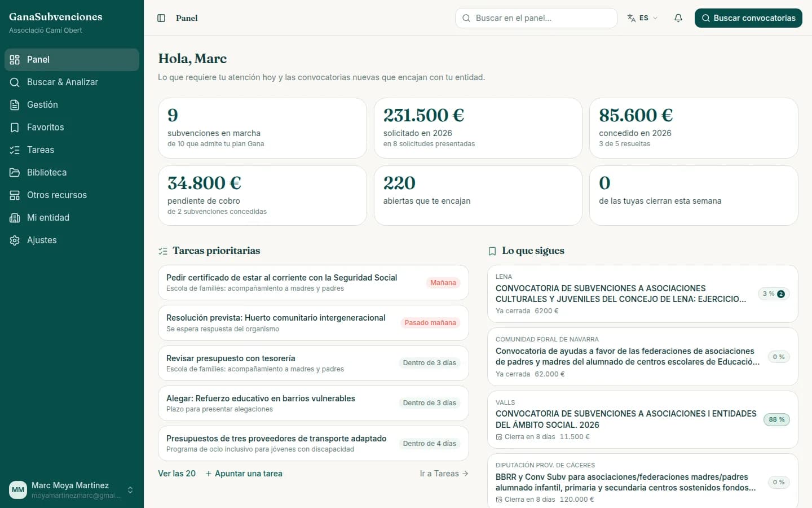Click the search icon in panel search box
812x508 pixels.
coord(466,18)
